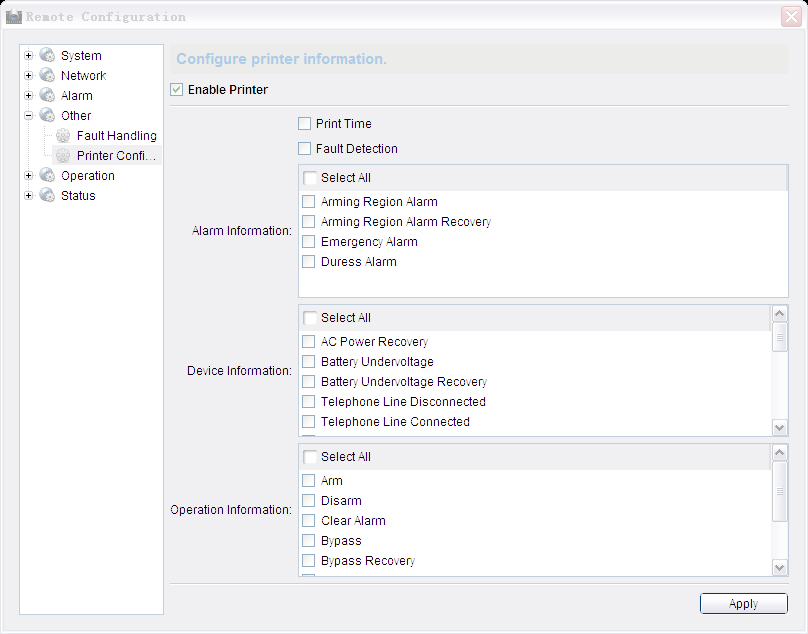The height and width of the screenshot is (634, 808).
Task: Collapse the Other tree node
Action: pos(29,115)
